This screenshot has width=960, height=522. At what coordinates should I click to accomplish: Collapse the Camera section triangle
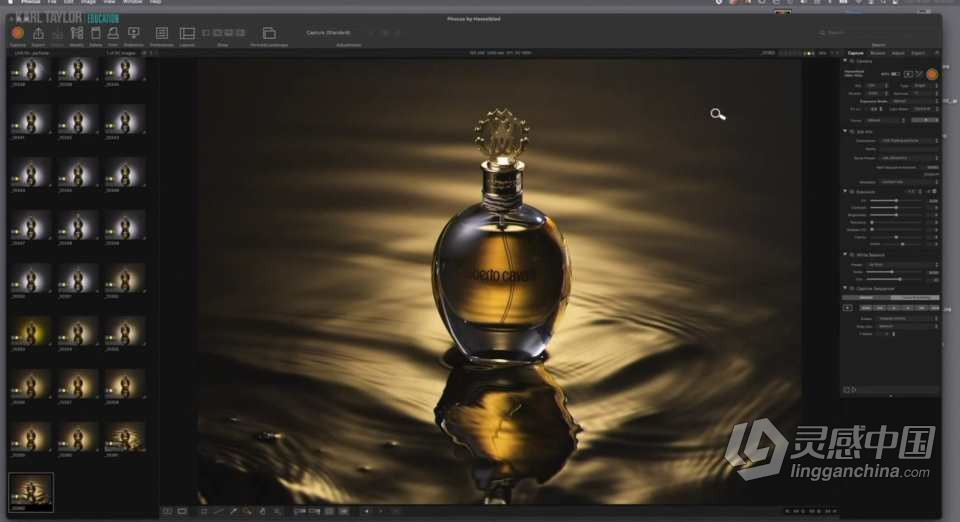pyautogui.click(x=845, y=60)
